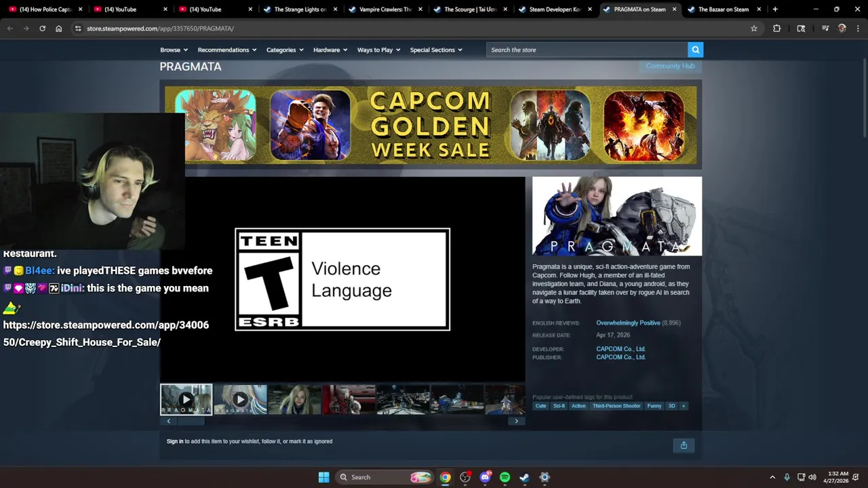
Task: Click the Sci-fi tag
Action: click(559, 406)
